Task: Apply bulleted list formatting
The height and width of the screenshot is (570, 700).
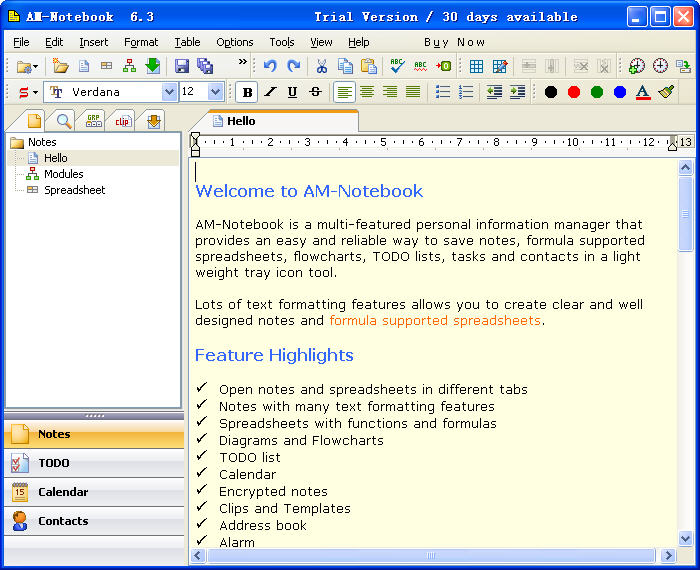Action: pos(442,92)
